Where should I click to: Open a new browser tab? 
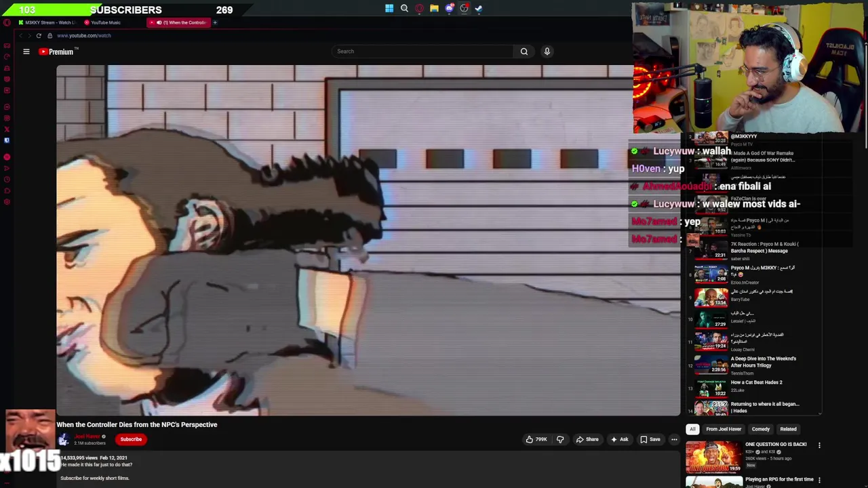(x=215, y=22)
